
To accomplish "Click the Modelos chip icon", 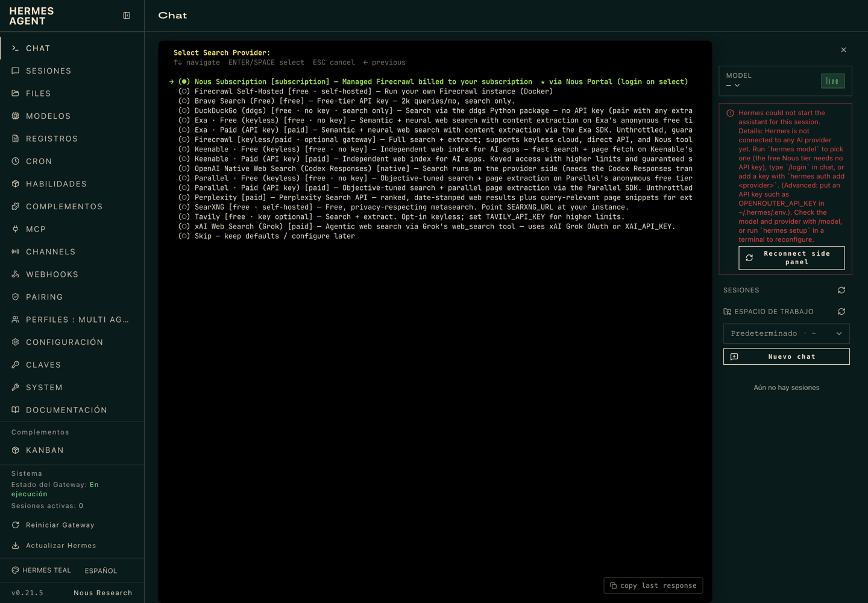I will click(x=16, y=116).
